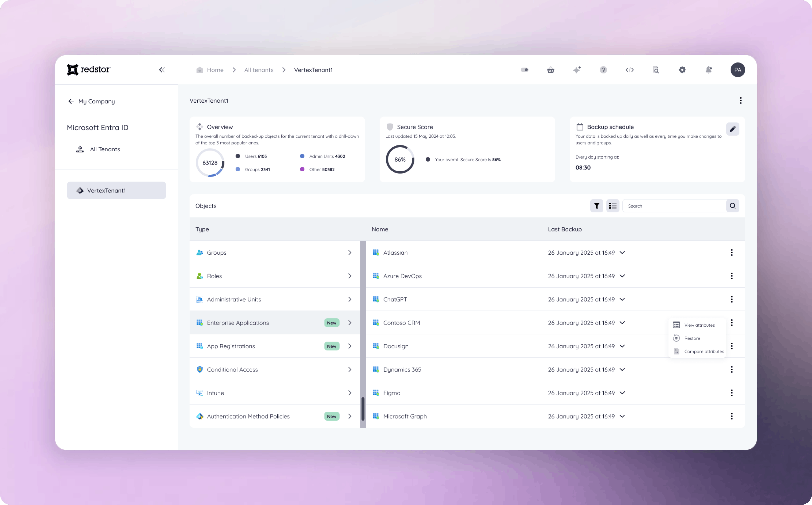Open Contoso CRM last backup dropdown
The height and width of the screenshot is (505, 812).
coord(622,323)
